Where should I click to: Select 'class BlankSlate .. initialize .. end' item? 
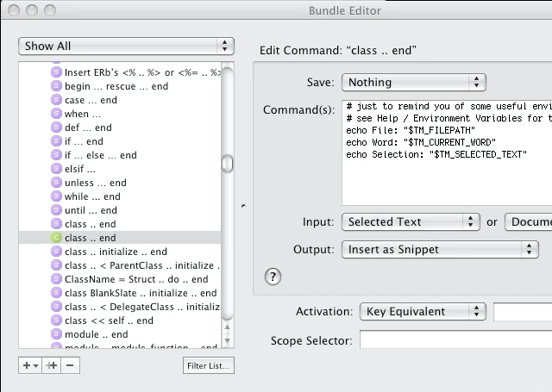click(120, 293)
